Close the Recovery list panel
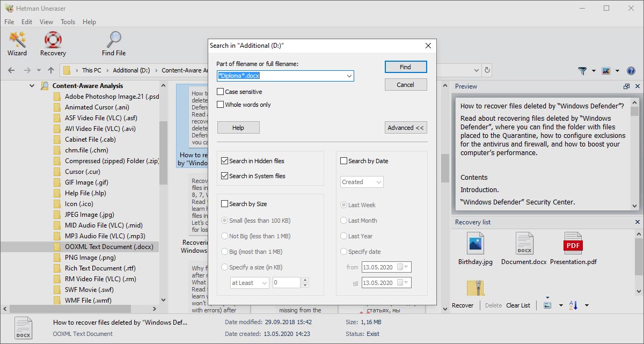Screen dimensions: 644x344 pyautogui.click(x=638, y=222)
